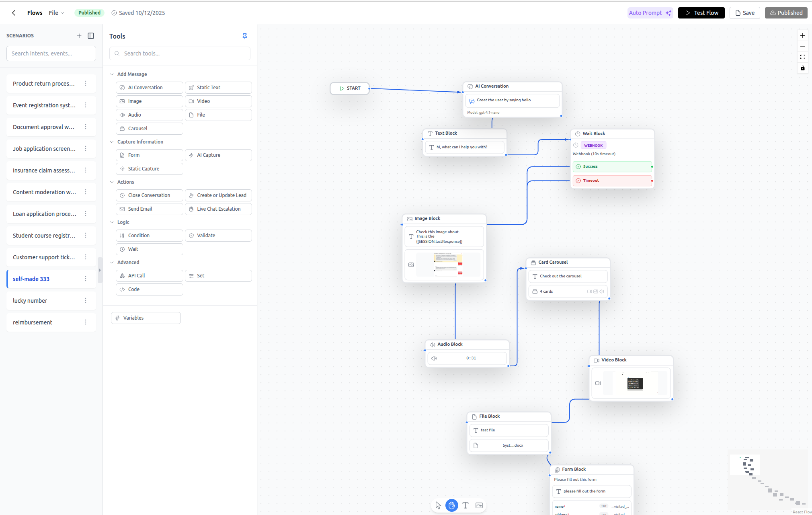Zoom in using the plus icon

(x=803, y=35)
